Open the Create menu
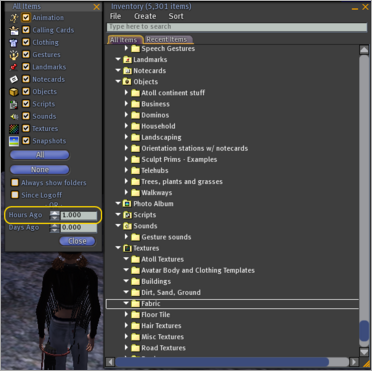372x371 pixels. (145, 16)
